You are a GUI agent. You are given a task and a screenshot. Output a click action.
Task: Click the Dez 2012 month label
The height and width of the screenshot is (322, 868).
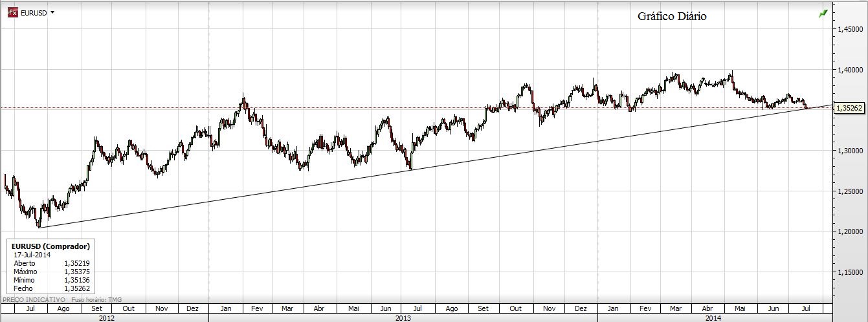tap(193, 308)
